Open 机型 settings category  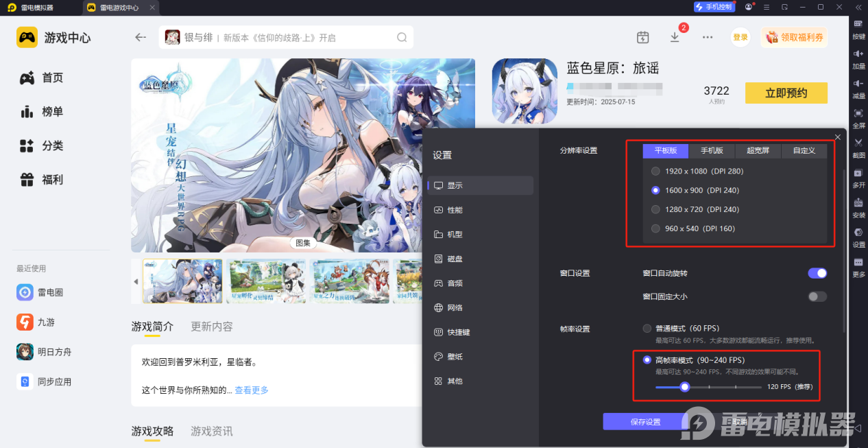click(481, 234)
